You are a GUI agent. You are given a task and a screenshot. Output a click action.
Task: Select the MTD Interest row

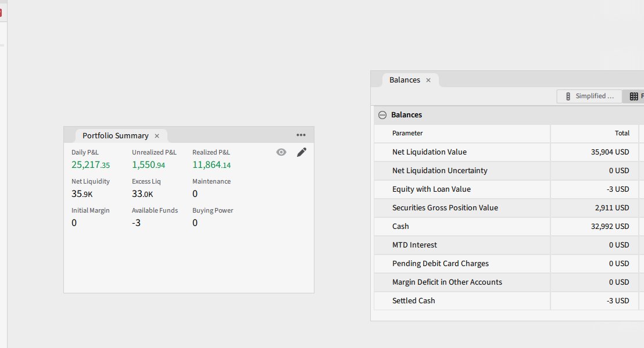pos(509,245)
